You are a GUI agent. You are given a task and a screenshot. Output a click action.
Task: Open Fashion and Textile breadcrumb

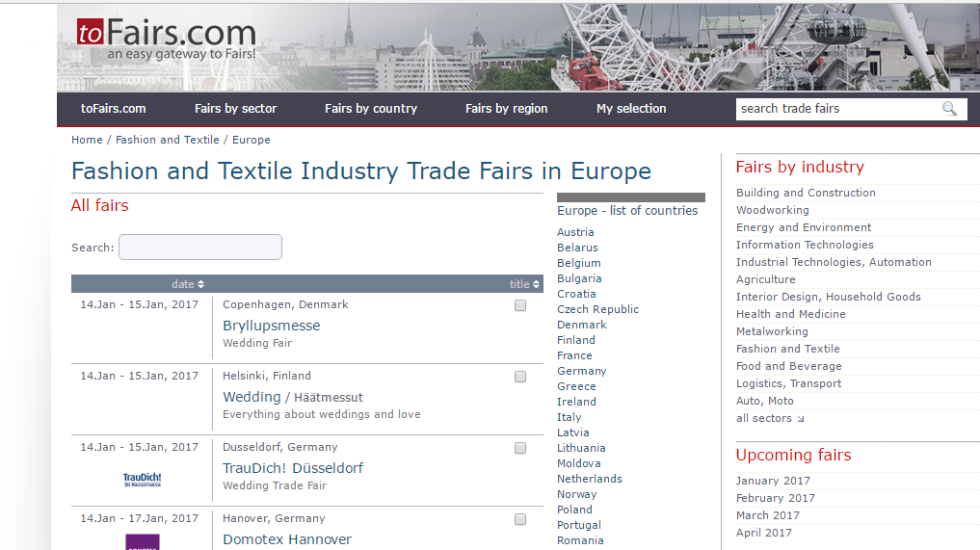point(168,140)
